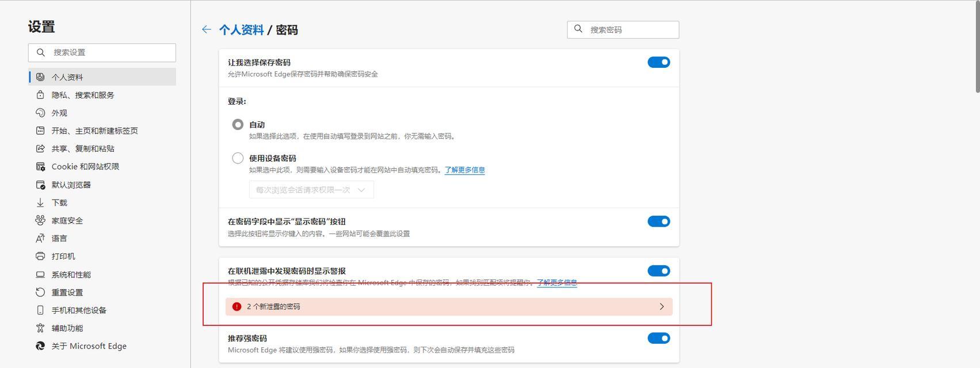
Task: Click the 家庭安全 family icon
Action: (x=40, y=220)
